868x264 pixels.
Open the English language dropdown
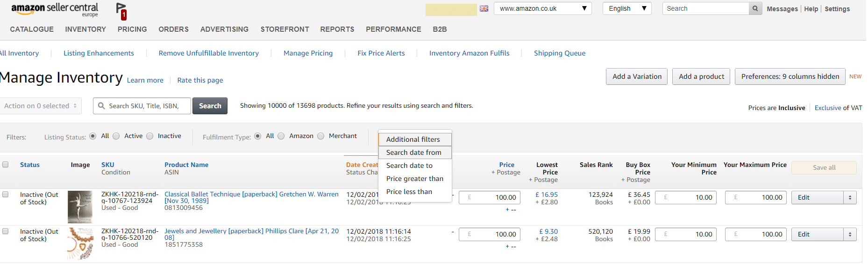pos(627,8)
